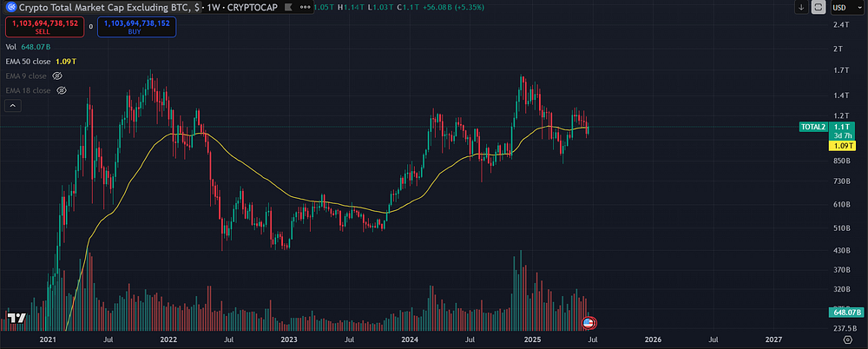Show the hidden EMA 9 close indicator
868x349 pixels.
(x=57, y=76)
